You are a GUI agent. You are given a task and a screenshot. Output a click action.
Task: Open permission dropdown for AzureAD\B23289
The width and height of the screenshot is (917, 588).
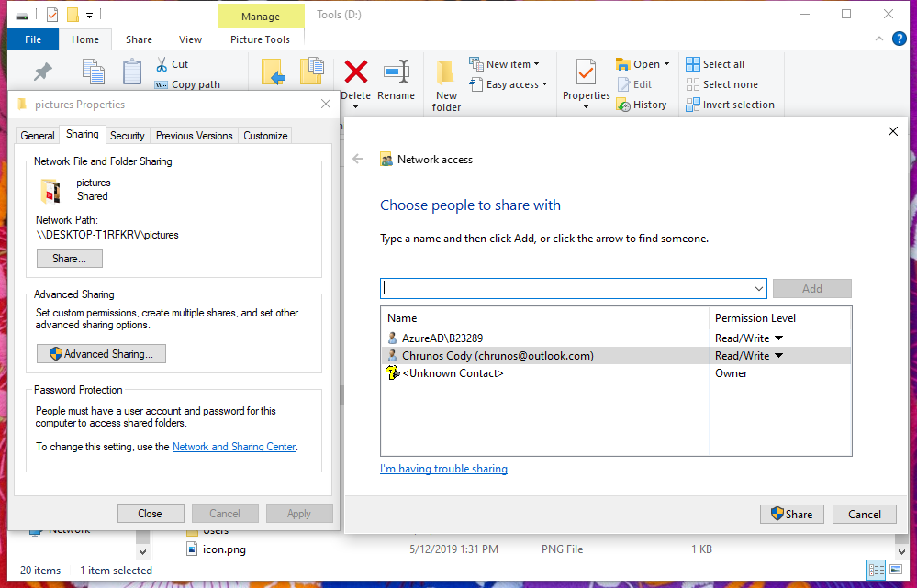[x=778, y=338]
